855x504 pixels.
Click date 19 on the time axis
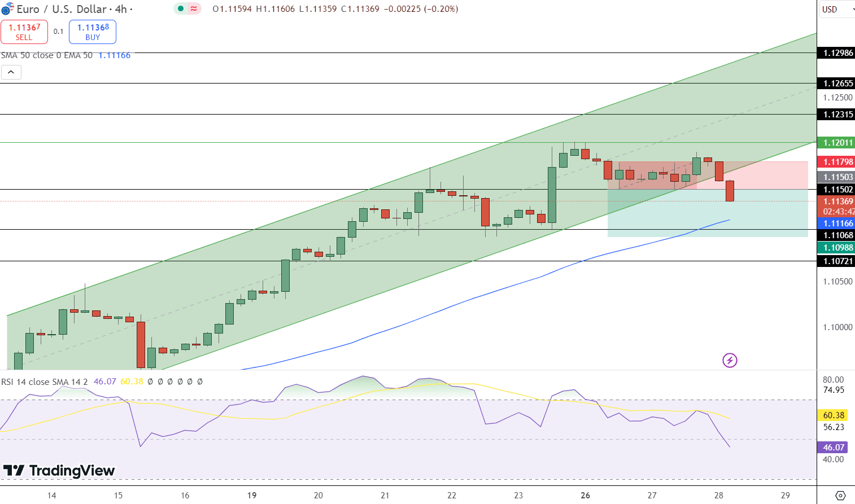pos(252,496)
